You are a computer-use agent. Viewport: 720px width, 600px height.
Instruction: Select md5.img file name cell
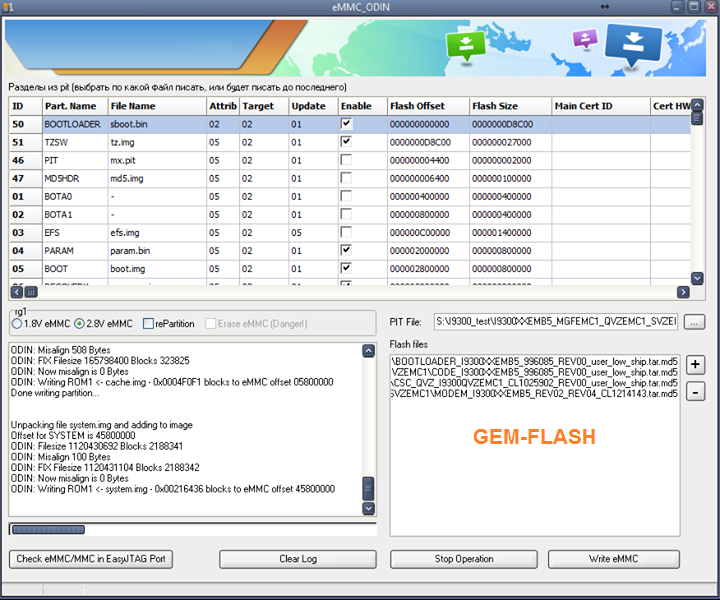pos(157,179)
